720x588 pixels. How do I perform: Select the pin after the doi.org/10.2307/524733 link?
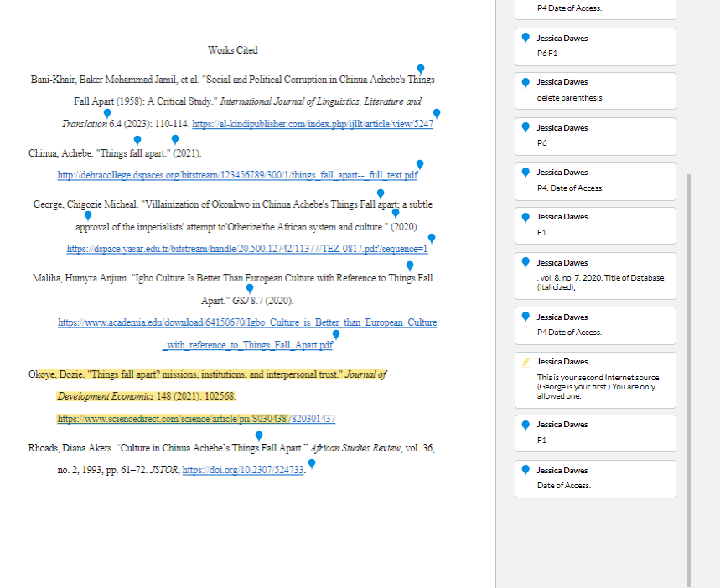click(x=312, y=464)
